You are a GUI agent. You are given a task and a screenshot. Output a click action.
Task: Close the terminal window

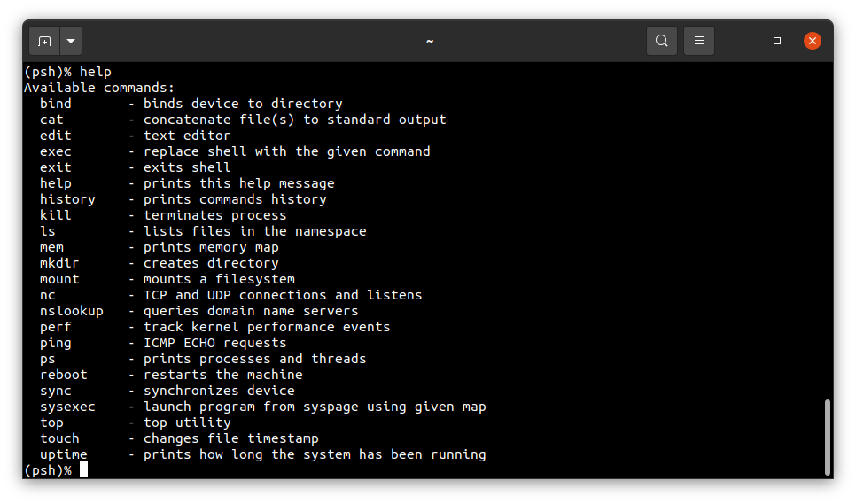point(813,41)
